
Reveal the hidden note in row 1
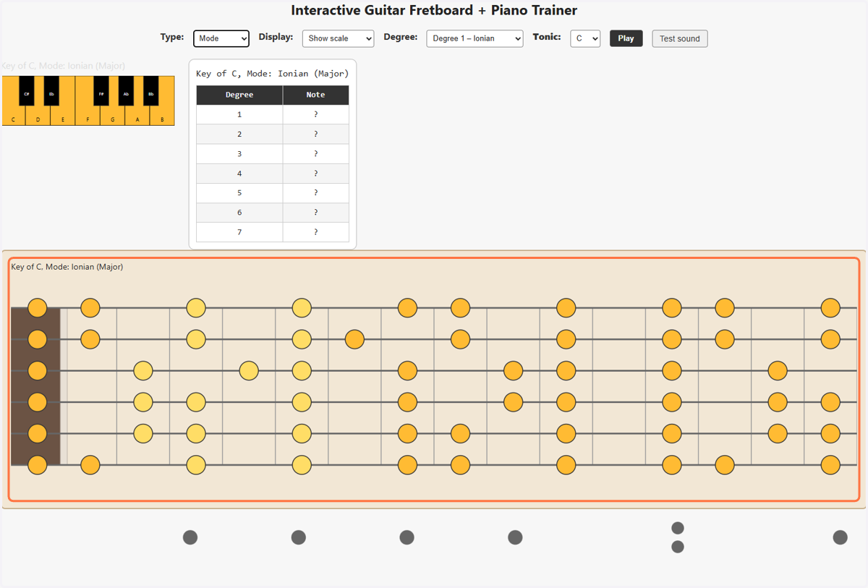pyautogui.click(x=316, y=114)
